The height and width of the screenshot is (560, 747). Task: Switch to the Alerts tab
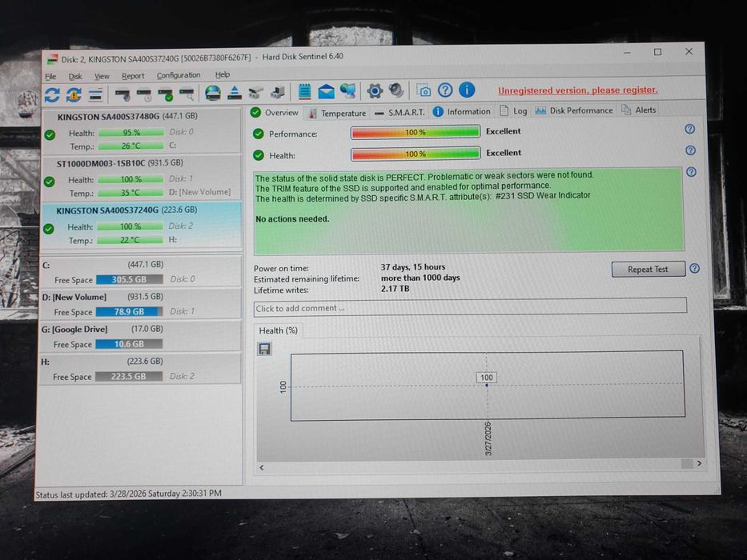tap(640, 110)
